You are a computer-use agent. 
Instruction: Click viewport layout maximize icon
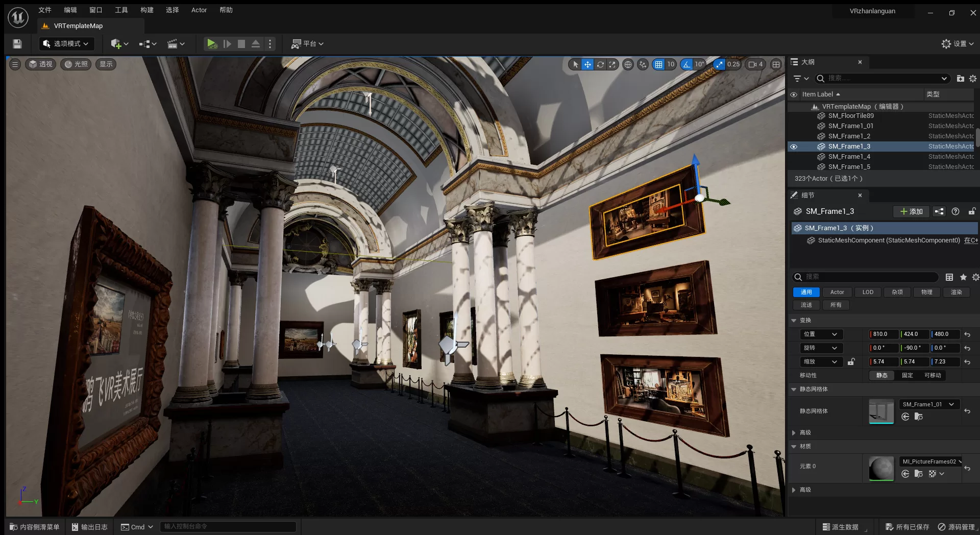pyautogui.click(x=776, y=64)
